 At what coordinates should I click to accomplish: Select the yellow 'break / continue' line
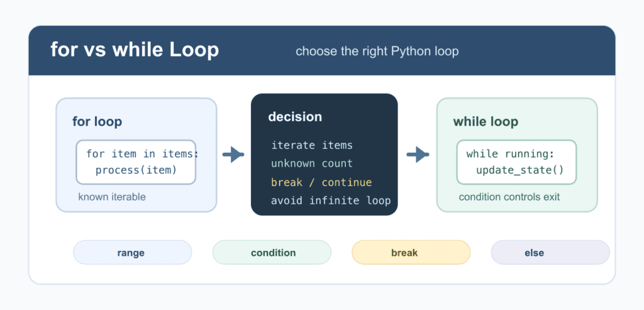321,182
